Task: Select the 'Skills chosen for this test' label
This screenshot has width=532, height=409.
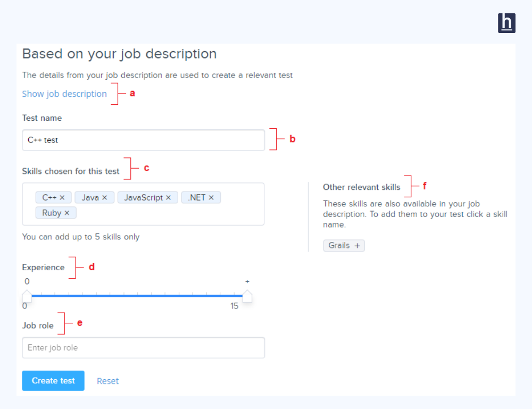Action: tap(71, 171)
